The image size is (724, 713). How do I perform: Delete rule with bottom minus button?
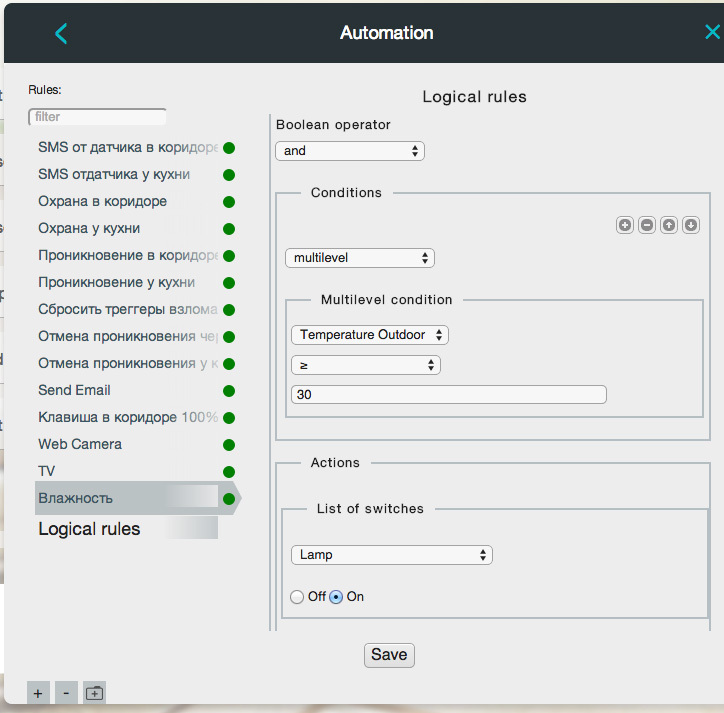tap(66, 693)
